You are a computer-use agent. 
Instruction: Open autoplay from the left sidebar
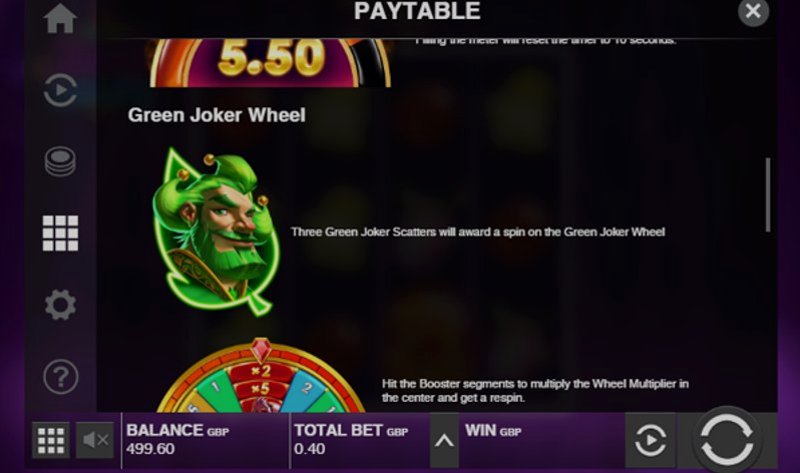pos(60,90)
